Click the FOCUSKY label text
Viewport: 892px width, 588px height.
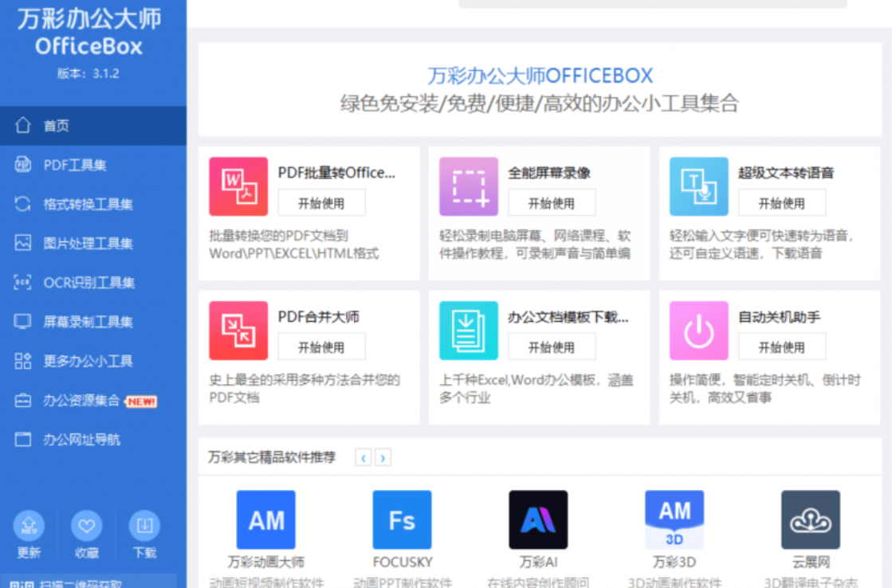403,562
